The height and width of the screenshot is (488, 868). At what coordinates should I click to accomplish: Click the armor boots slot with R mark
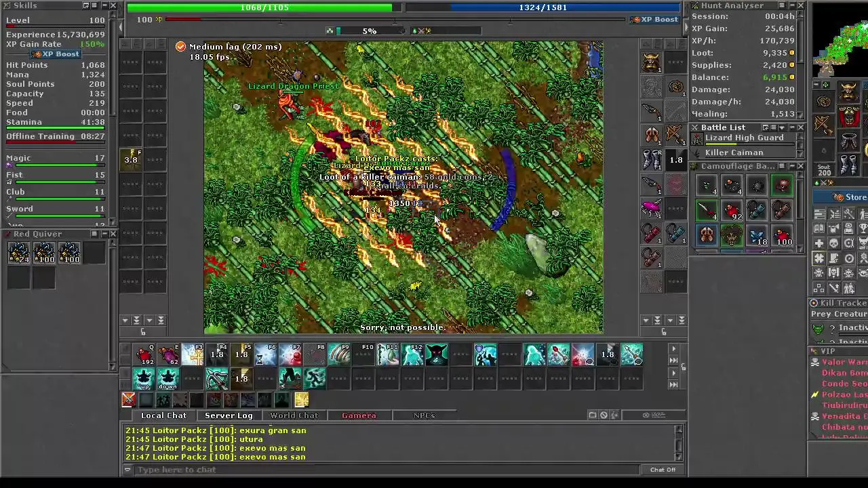pos(652,159)
